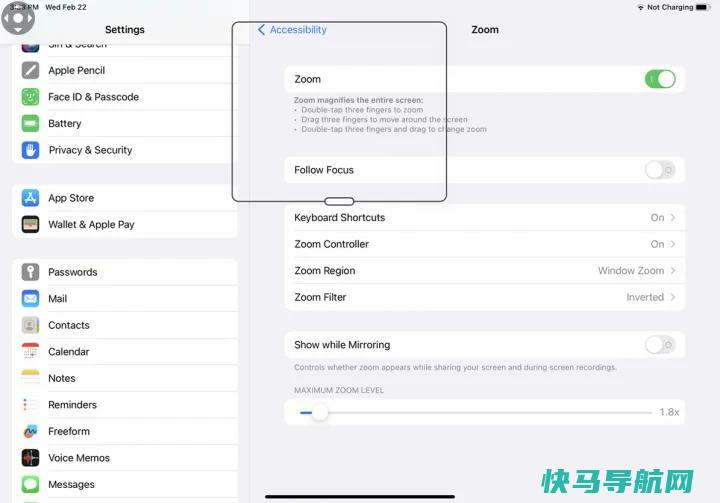
Task: Open Privacy & Security settings
Action: pos(125,150)
